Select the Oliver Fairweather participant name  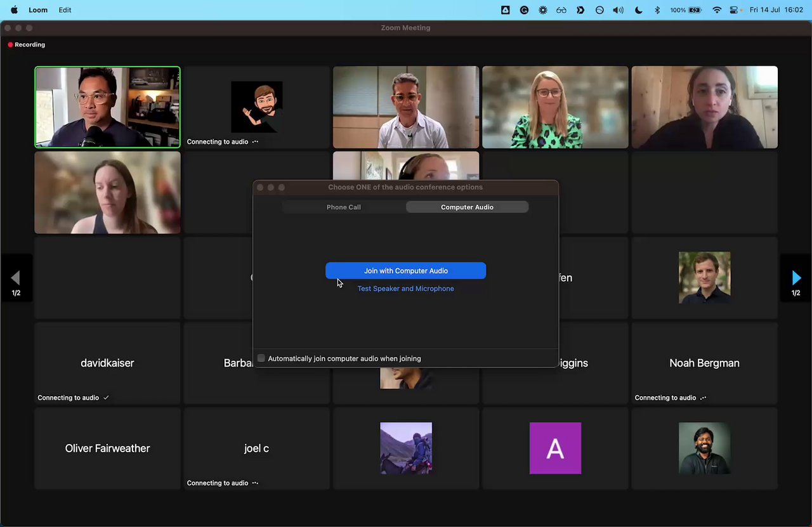107,448
